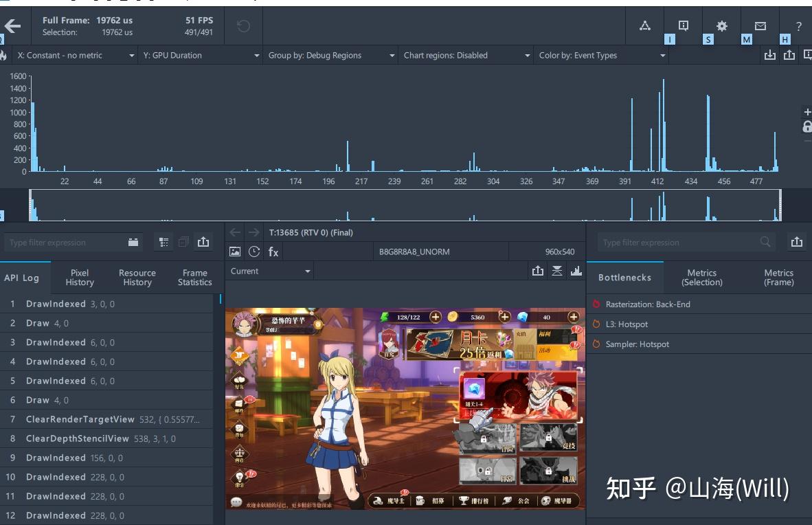Image resolution: width=812 pixels, height=525 pixels.
Task: Open settings with the gear icon
Action: point(722,26)
